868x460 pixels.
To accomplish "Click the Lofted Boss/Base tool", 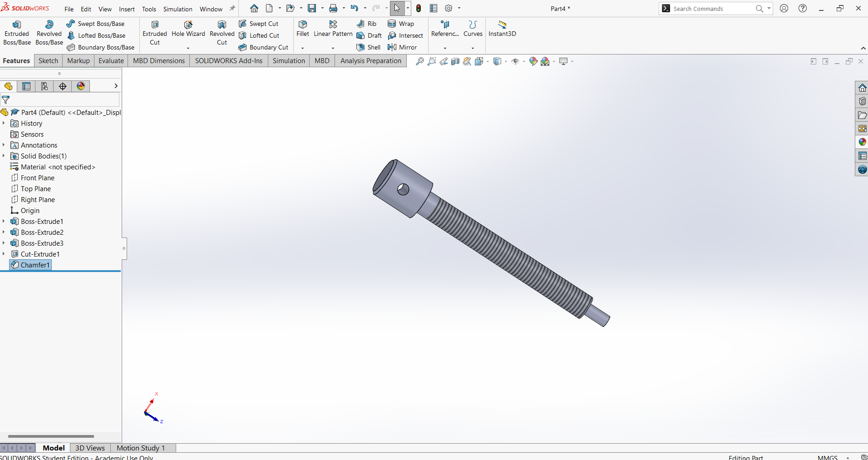I will [96, 35].
